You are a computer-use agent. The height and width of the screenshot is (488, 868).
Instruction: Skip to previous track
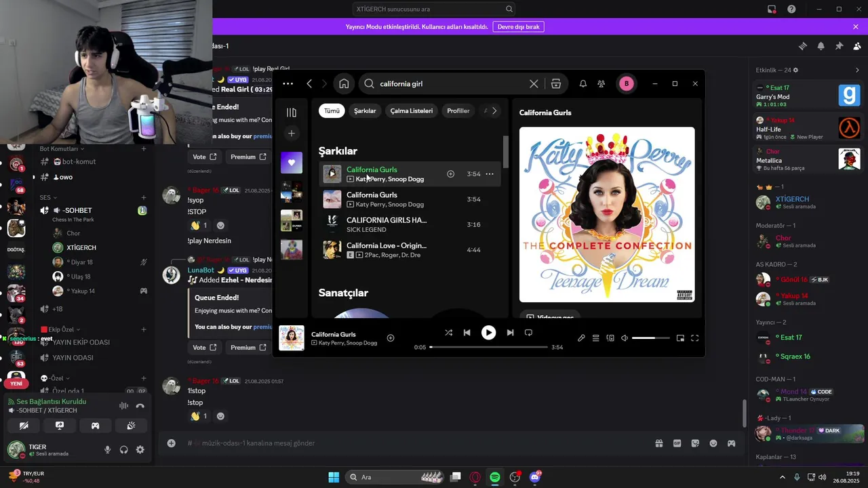[467, 333]
